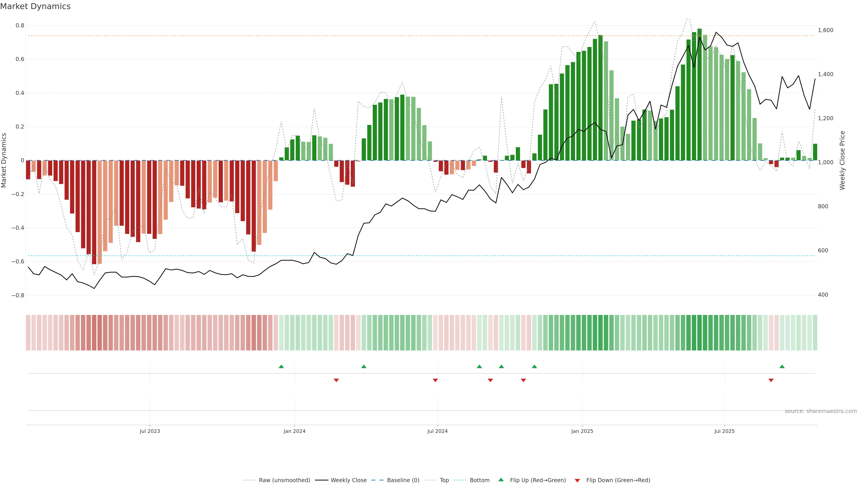Click the Jul 2023 x-axis label
This screenshot has width=868, height=488.
pos(150,431)
